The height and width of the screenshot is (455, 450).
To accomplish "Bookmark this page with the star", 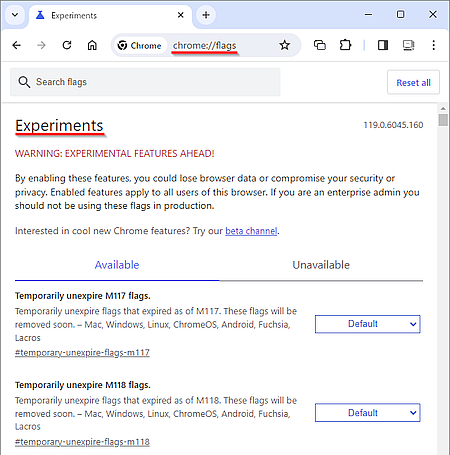I will 285,45.
